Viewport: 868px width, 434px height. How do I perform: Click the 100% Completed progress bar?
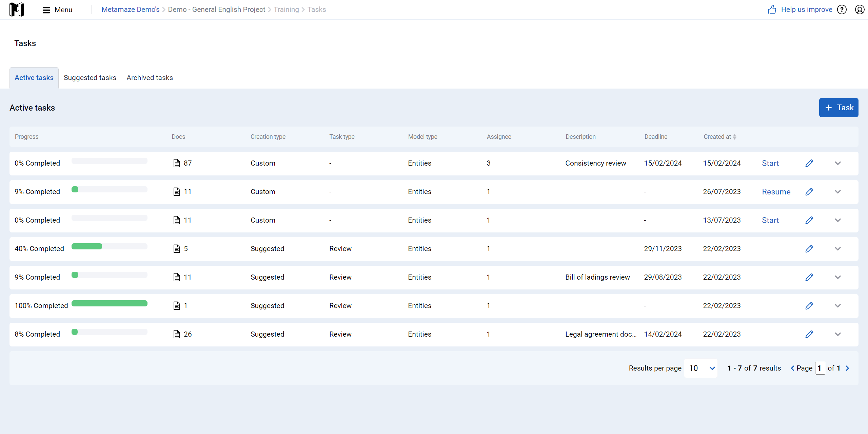(x=110, y=303)
